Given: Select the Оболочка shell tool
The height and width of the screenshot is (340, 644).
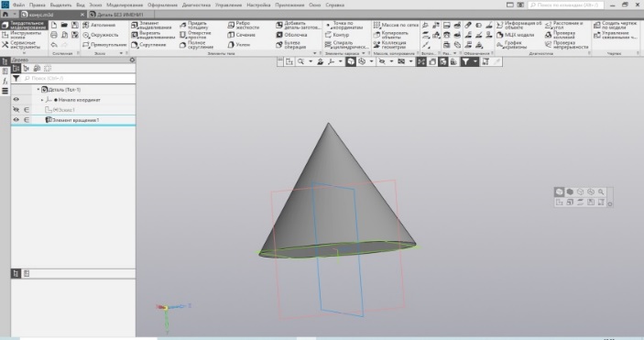Looking at the screenshot, I should [291, 35].
